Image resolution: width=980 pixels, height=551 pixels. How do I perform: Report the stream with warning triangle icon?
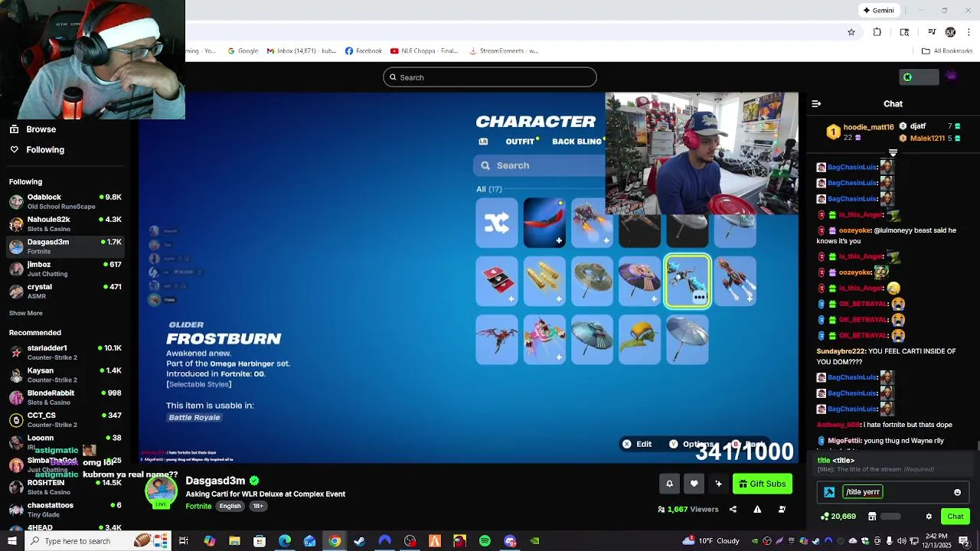pyautogui.click(x=757, y=510)
